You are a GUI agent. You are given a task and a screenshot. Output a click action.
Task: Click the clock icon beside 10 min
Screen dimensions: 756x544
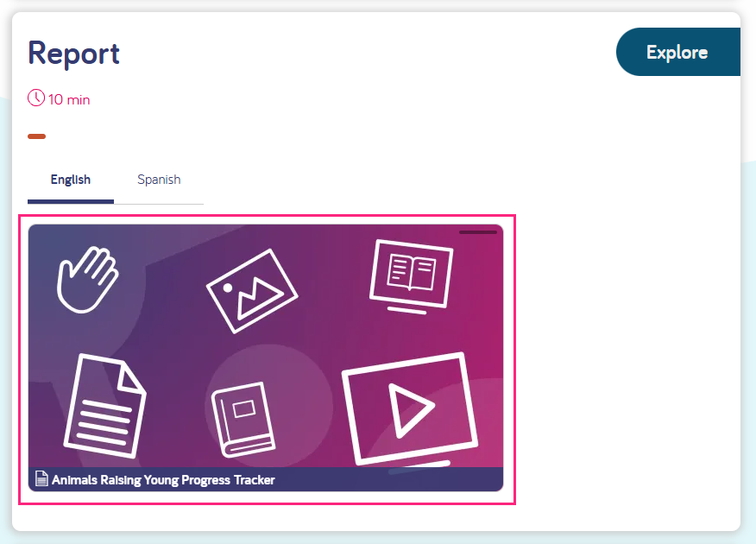(35, 98)
